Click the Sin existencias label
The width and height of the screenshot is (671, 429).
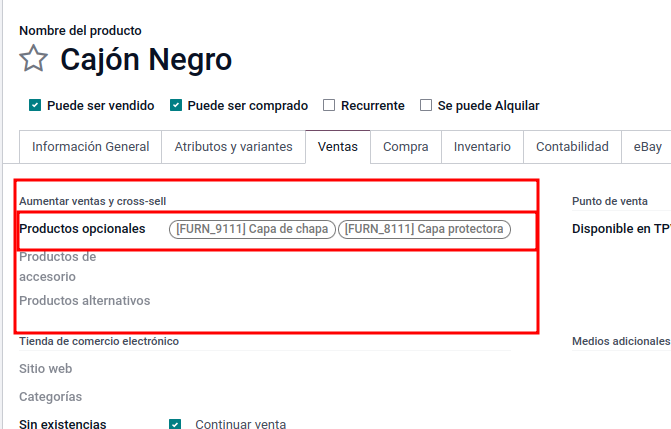(x=62, y=424)
